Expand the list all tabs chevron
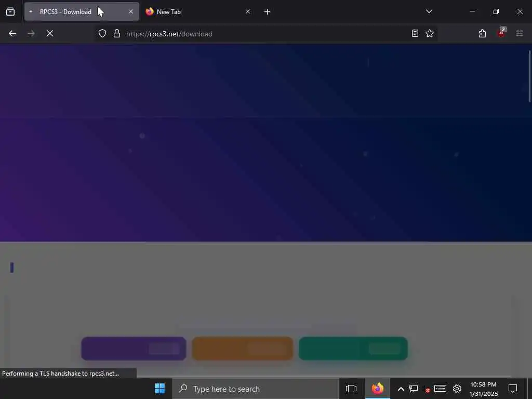 coord(429,11)
